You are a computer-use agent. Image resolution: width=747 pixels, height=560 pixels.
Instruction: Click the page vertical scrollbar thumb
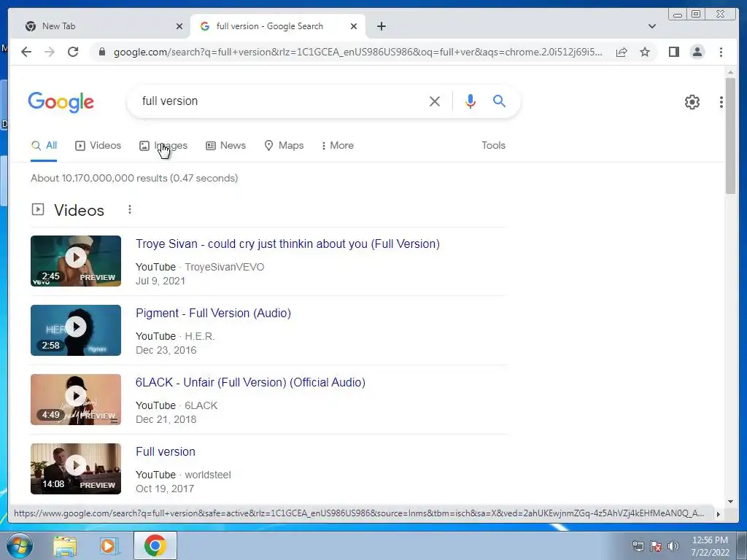(x=730, y=136)
